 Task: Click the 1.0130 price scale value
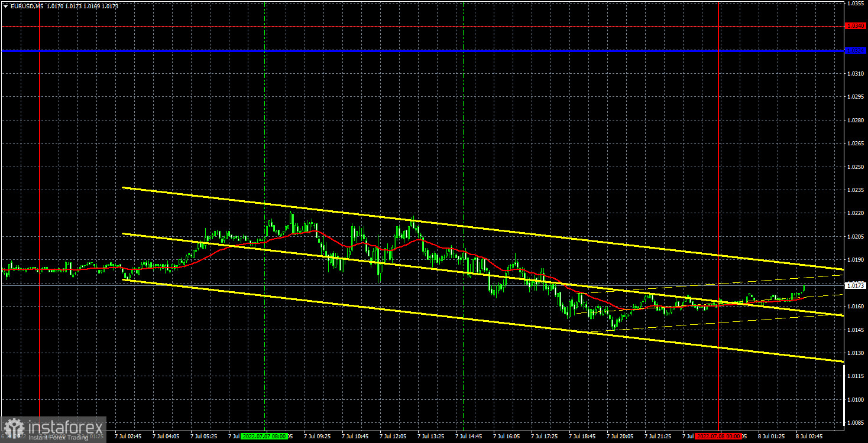tap(856, 353)
